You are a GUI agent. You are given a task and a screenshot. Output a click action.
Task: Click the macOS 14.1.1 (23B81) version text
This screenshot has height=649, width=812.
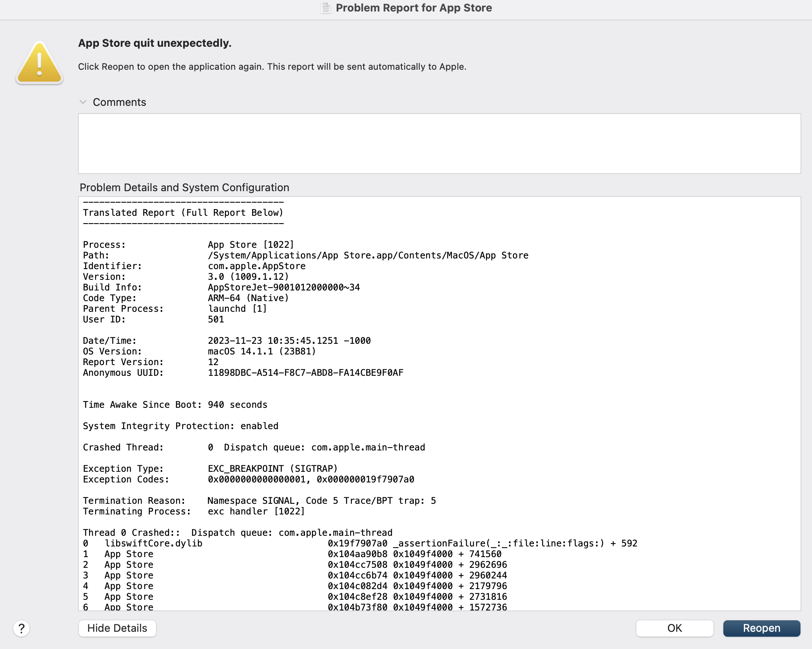(261, 351)
